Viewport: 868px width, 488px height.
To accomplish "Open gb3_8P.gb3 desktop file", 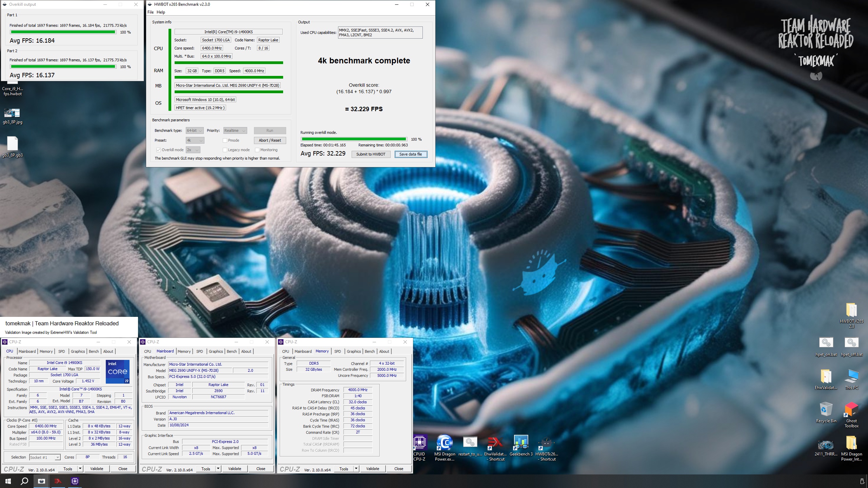I will click(13, 147).
